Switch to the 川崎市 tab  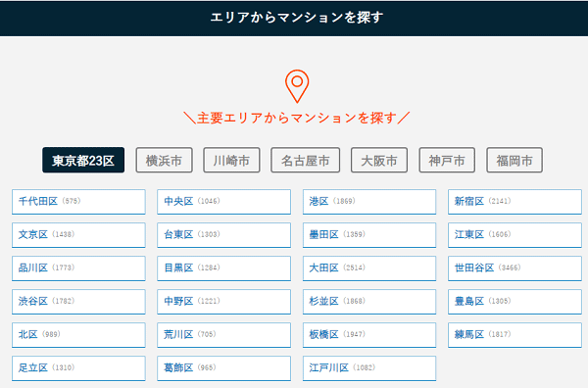(x=231, y=160)
